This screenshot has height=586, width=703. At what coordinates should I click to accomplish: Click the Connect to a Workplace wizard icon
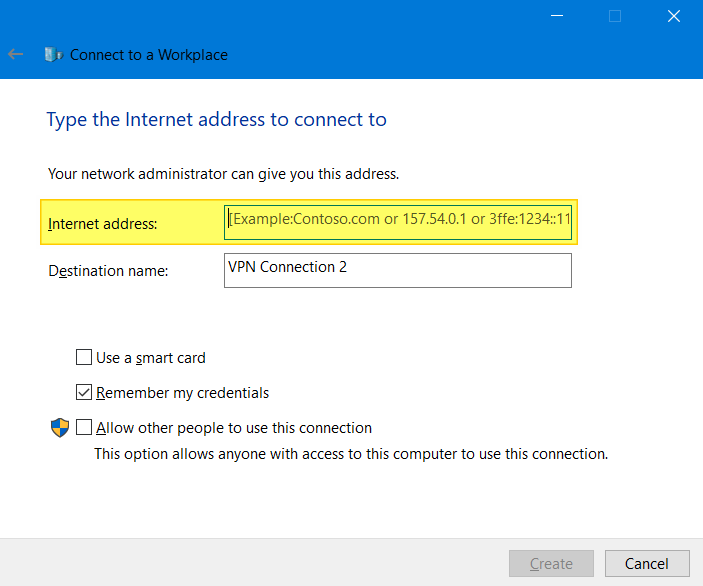coord(54,55)
